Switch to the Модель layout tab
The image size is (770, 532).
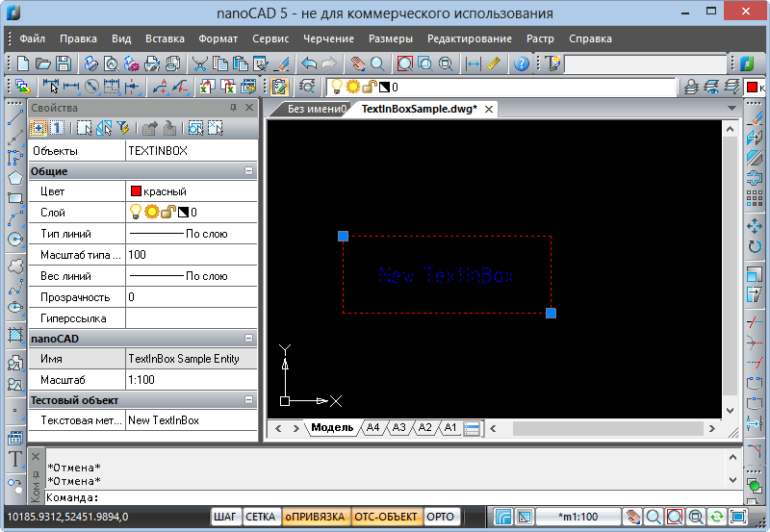pyautogui.click(x=332, y=427)
